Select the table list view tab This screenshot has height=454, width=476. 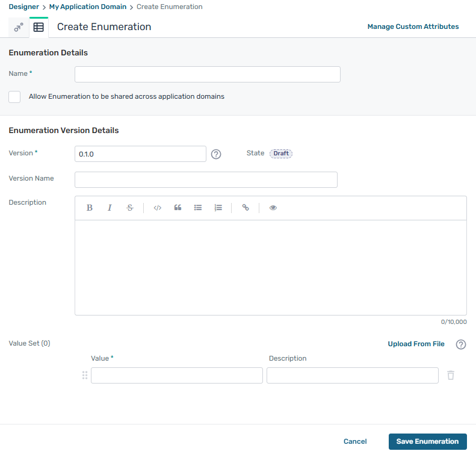tap(39, 27)
